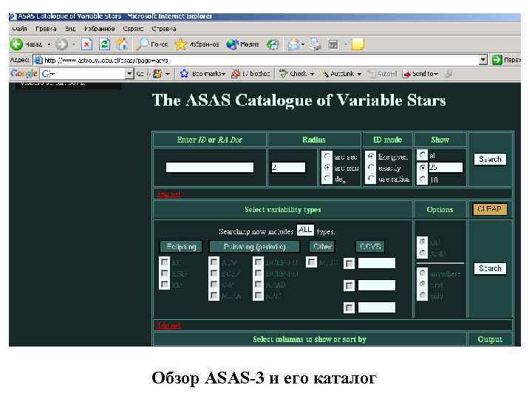Image resolution: width=532 pixels, height=399 pixels.
Task: Open the address bar dropdown
Action: point(483,60)
